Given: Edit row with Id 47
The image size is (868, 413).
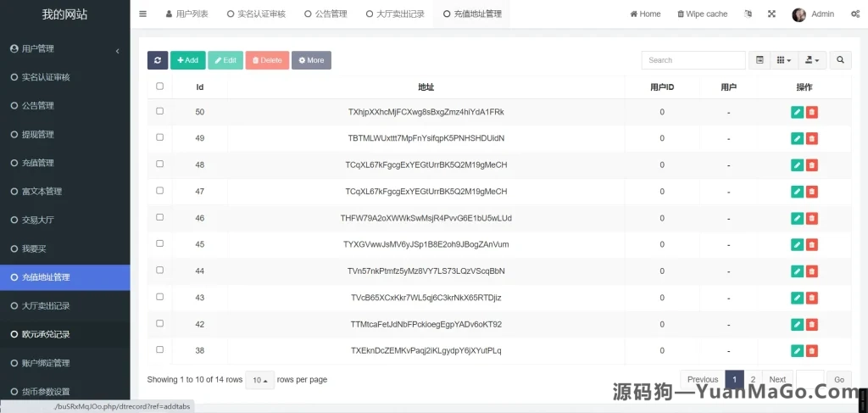Looking at the screenshot, I should 797,192.
